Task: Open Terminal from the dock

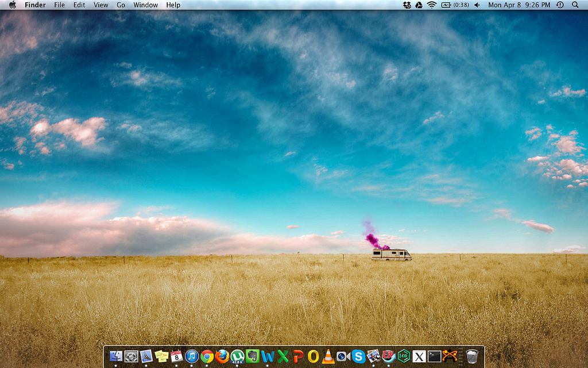Action: tap(434, 356)
